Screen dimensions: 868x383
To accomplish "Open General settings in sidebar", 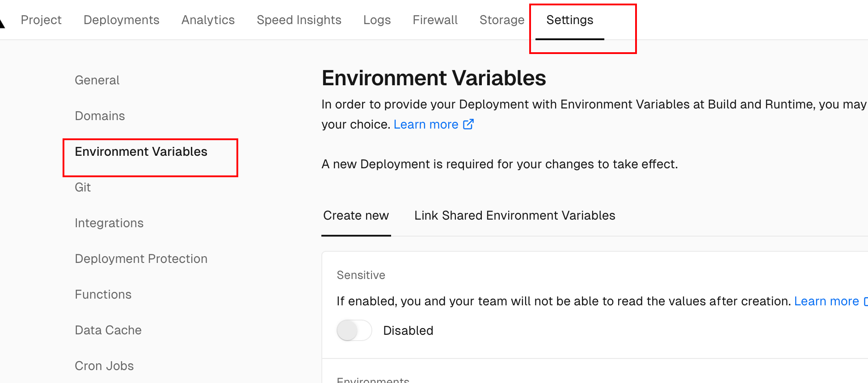I will [x=97, y=80].
